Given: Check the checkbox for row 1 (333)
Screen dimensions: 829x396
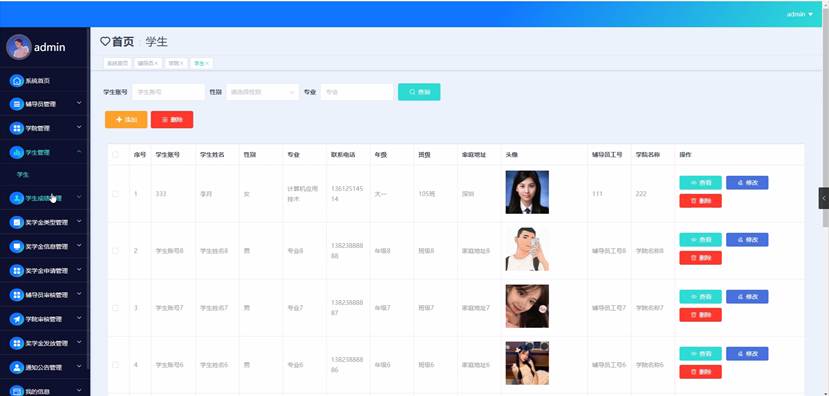Looking at the screenshot, I should coord(115,194).
